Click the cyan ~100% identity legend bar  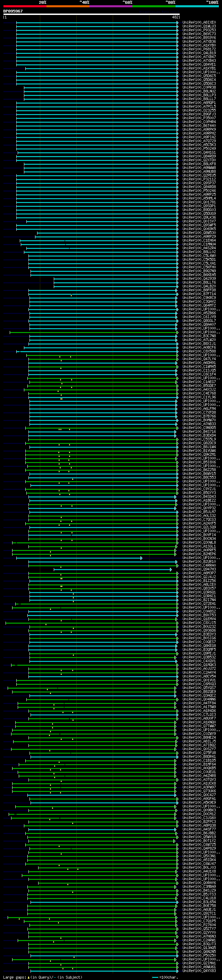click(x=197, y=6)
